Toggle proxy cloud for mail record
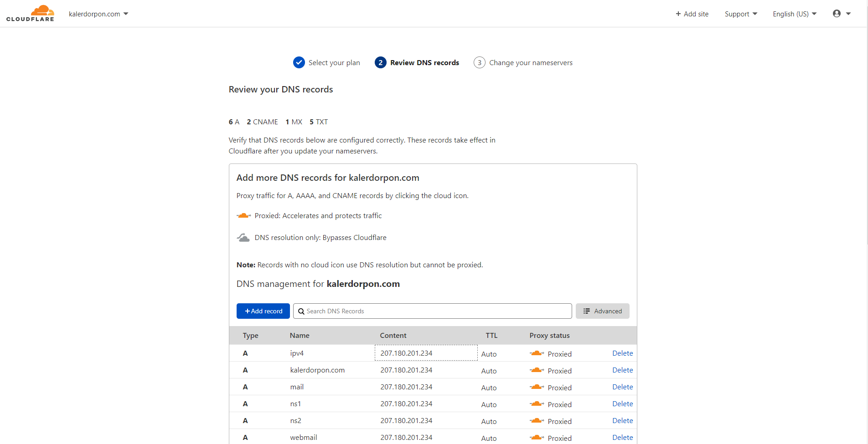868x444 pixels. point(537,387)
